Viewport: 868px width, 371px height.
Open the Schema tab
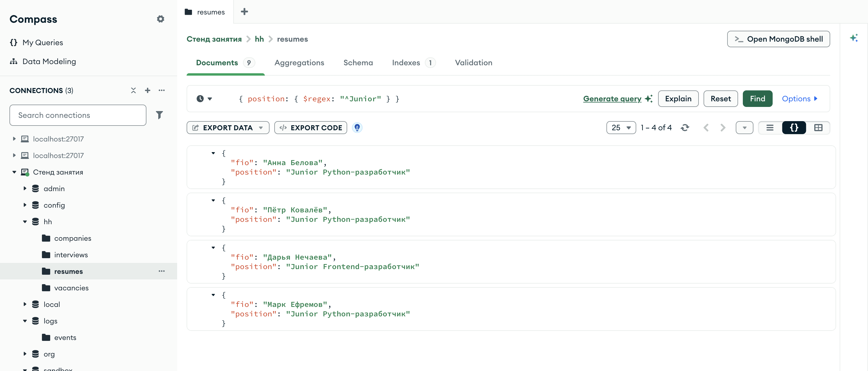358,63
